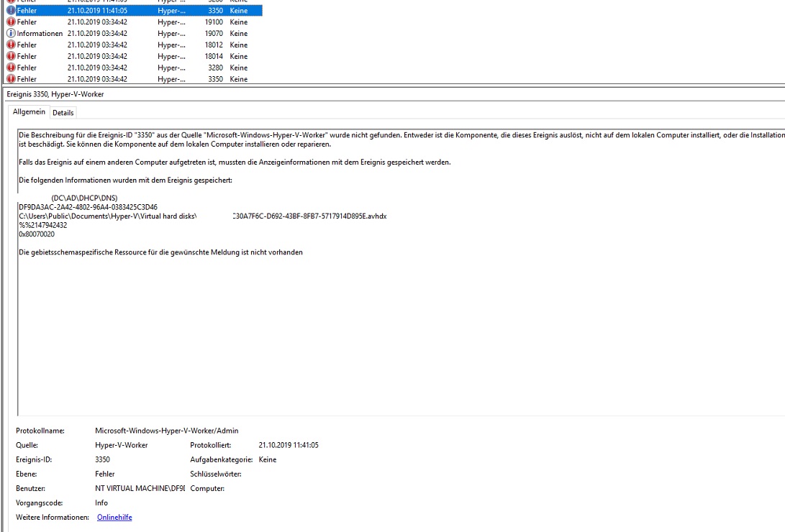
Task: Select the event ID cell 18014
Action: [x=214, y=57]
